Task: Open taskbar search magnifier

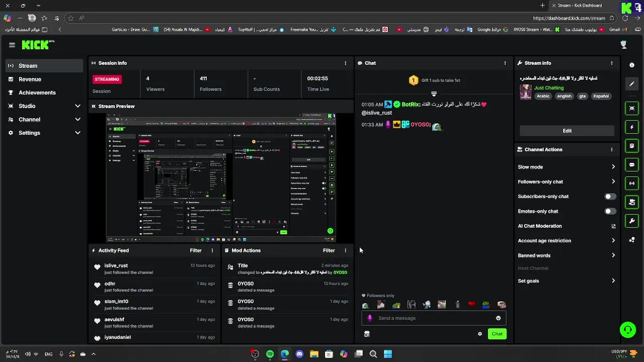Action: pyautogui.click(x=373, y=354)
